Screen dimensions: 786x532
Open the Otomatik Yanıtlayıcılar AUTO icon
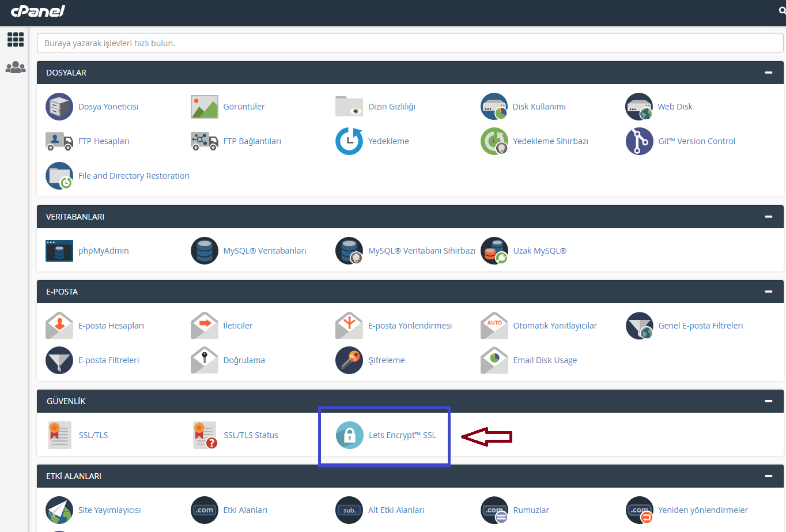(494, 326)
